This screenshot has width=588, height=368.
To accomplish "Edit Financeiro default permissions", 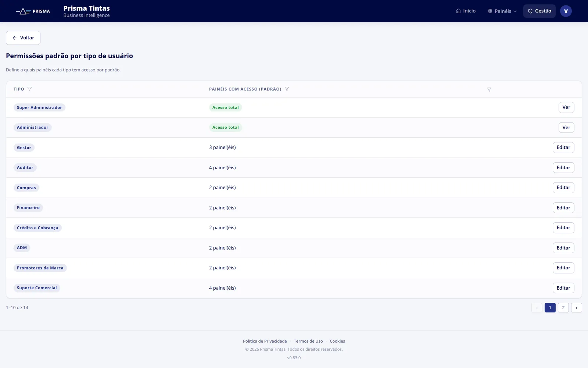I will point(563,208).
